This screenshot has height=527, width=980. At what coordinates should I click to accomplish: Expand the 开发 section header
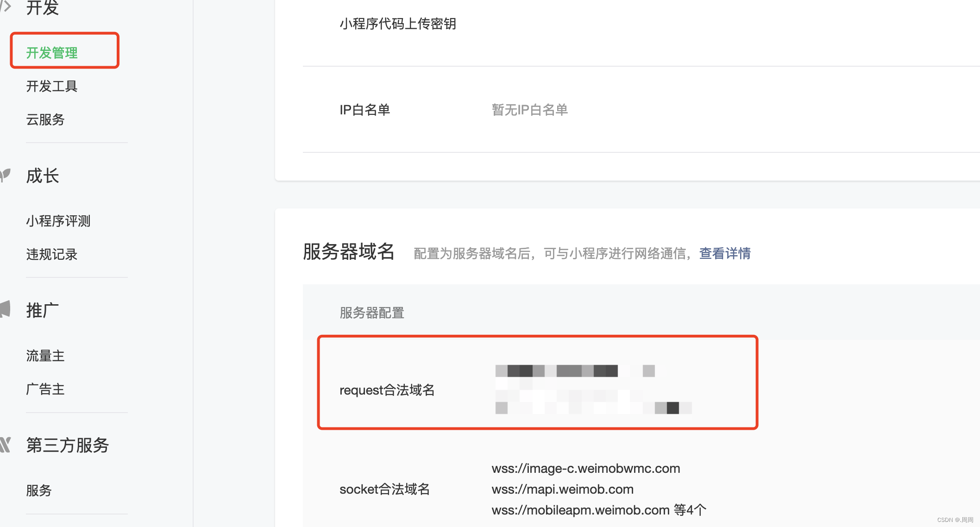[43, 7]
